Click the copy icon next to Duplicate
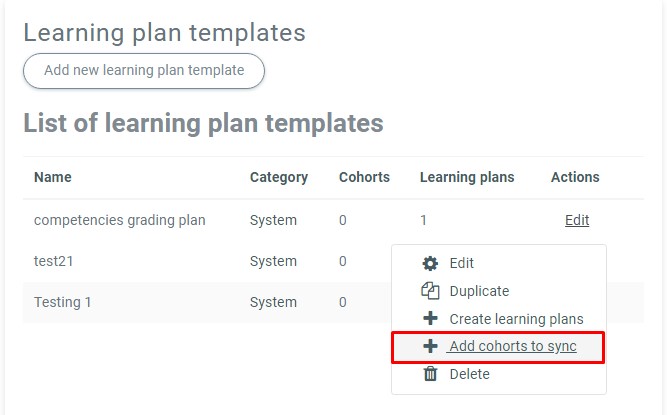The image size is (667, 415). point(431,292)
